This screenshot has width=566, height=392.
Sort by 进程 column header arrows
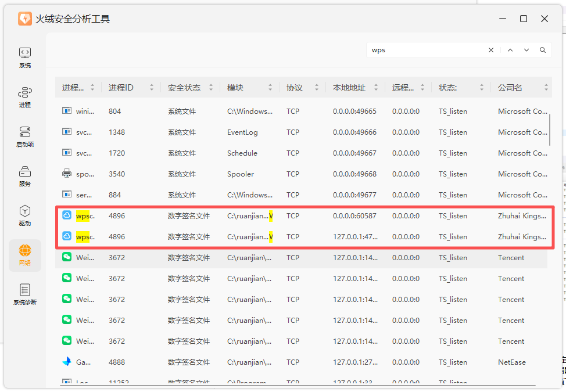pos(92,87)
